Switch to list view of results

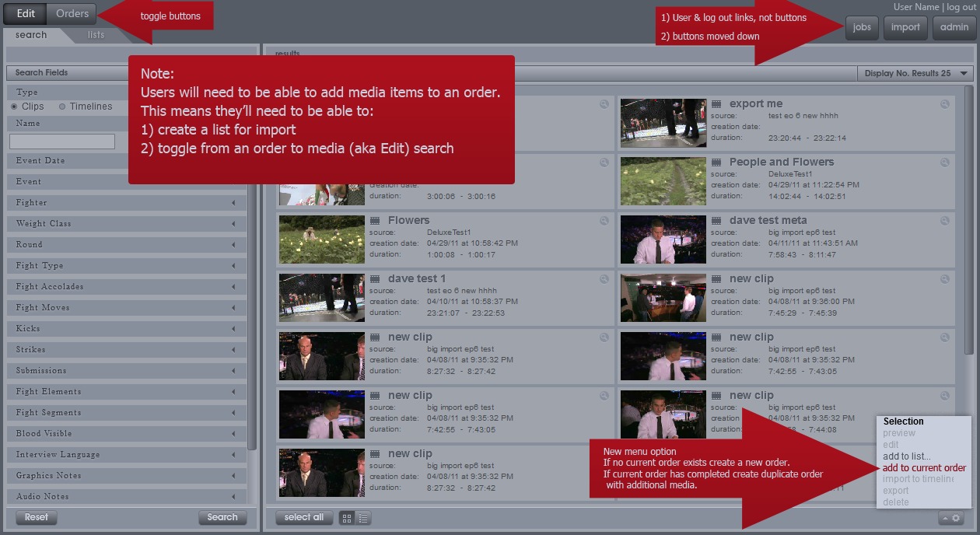[363, 518]
